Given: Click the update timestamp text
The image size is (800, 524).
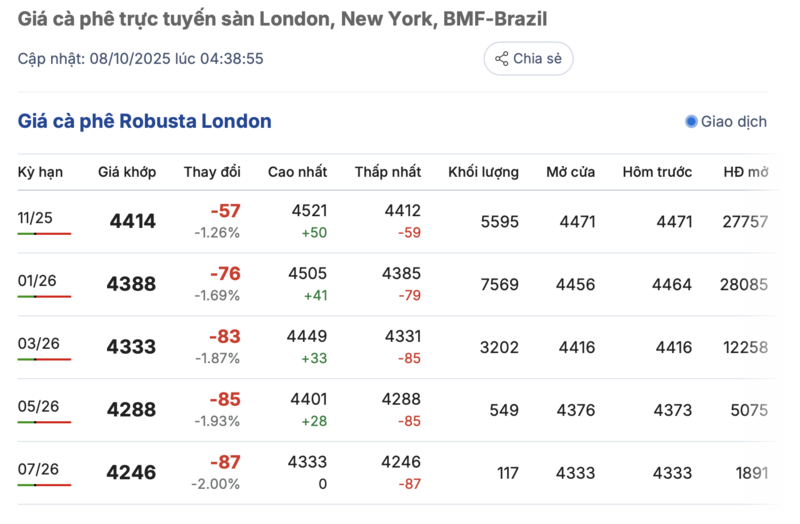Looking at the screenshot, I should click(x=140, y=59).
